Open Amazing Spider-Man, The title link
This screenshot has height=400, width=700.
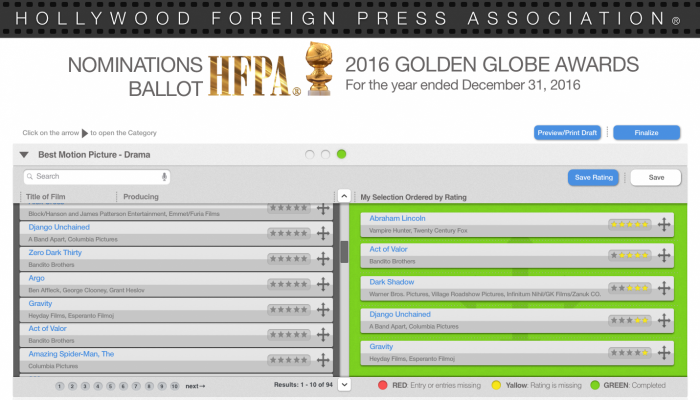71,354
